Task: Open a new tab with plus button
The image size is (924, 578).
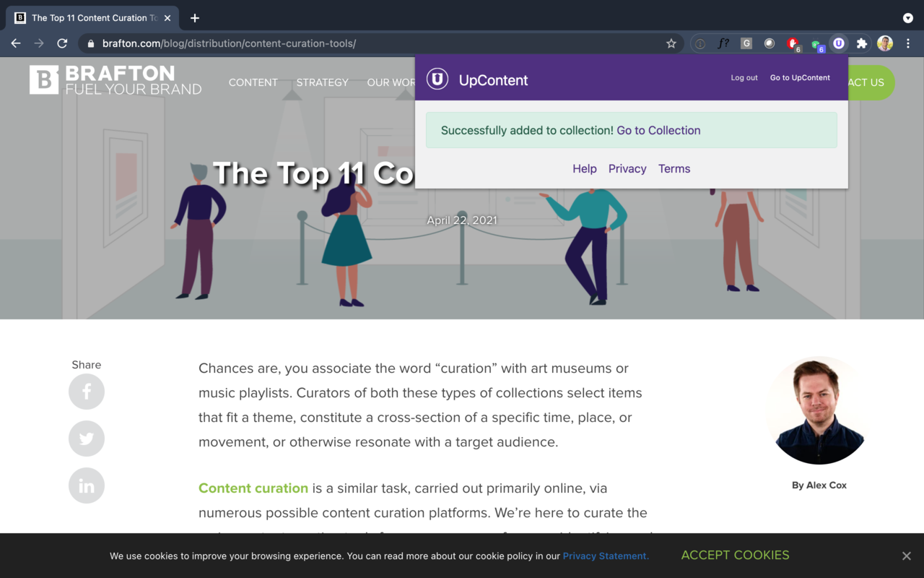Action: 195,18
